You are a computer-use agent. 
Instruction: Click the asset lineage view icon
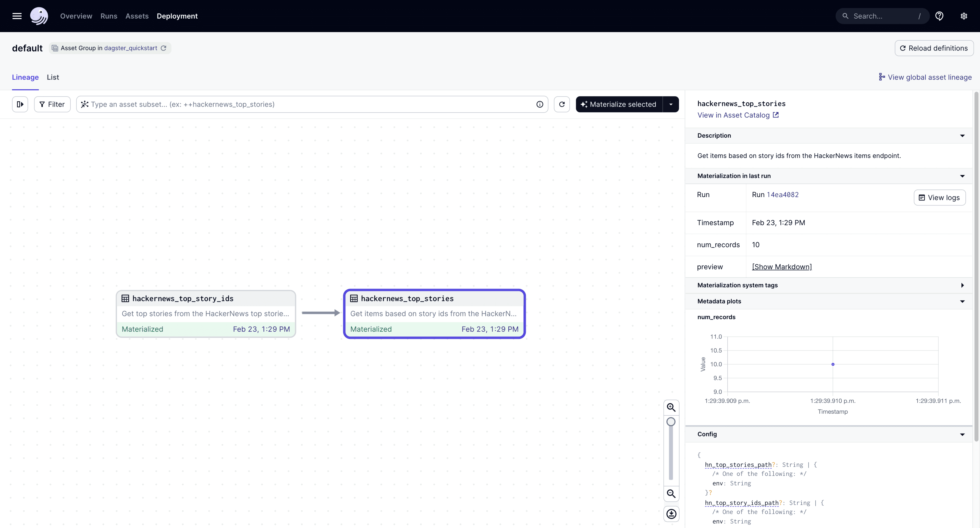(880, 77)
